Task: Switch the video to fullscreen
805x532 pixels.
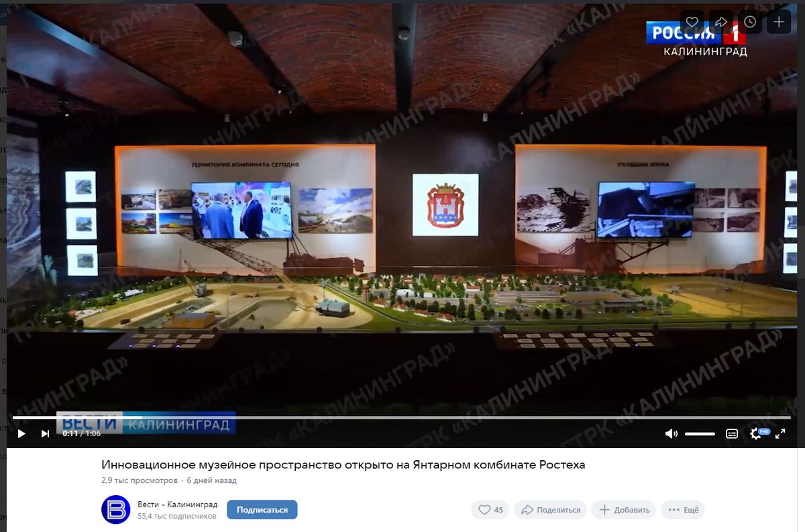Action: [x=780, y=433]
